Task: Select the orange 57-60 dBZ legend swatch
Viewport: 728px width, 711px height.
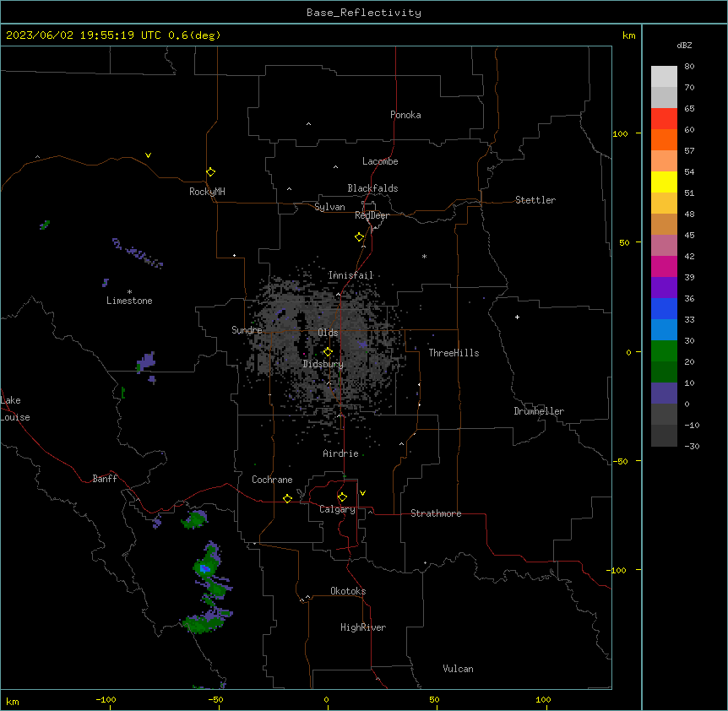Action: coord(664,139)
